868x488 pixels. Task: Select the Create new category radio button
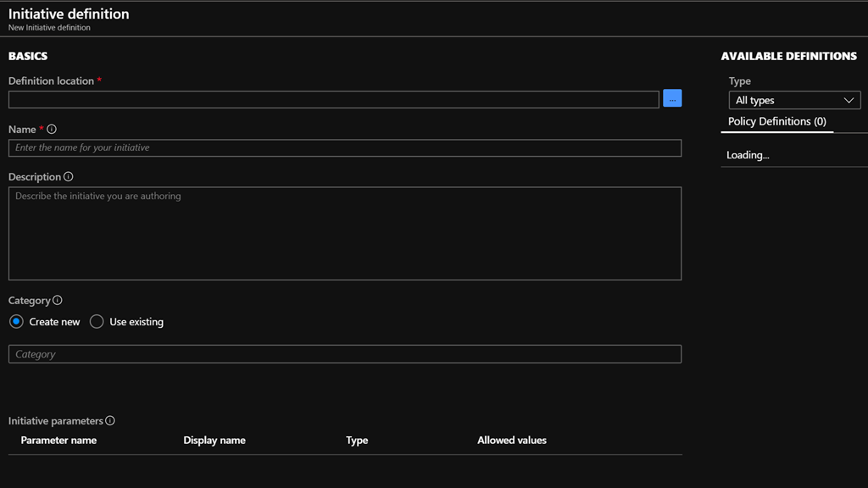(16, 322)
